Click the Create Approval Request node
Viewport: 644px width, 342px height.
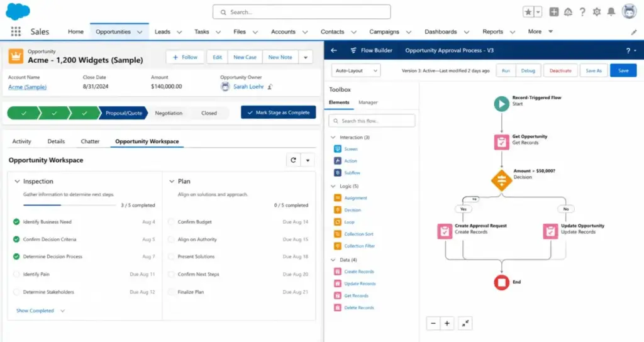[x=445, y=231]
